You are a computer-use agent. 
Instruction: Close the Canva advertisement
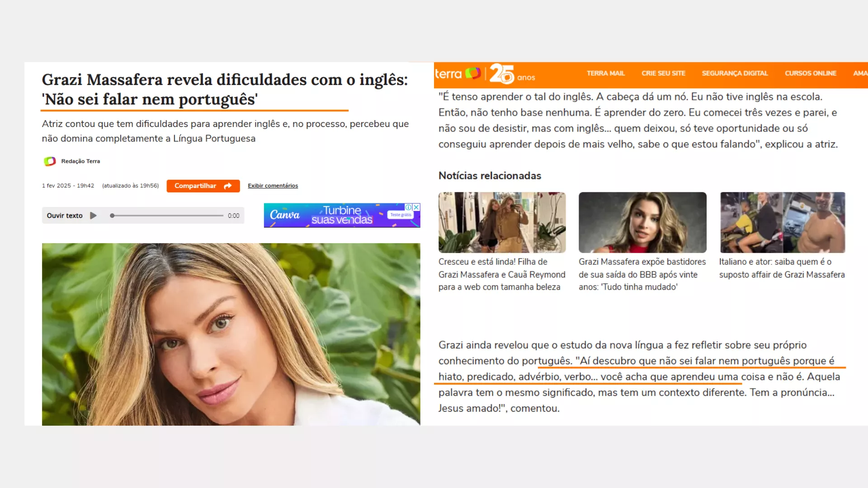click(416, 207)
